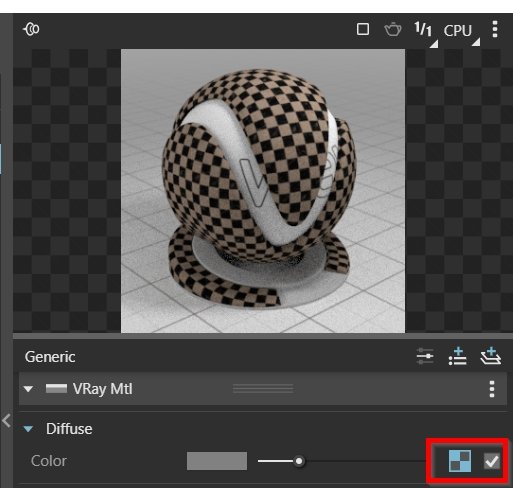Click the square render region icon
Viewport: 513px width, 488px height.
pos(363,29)
